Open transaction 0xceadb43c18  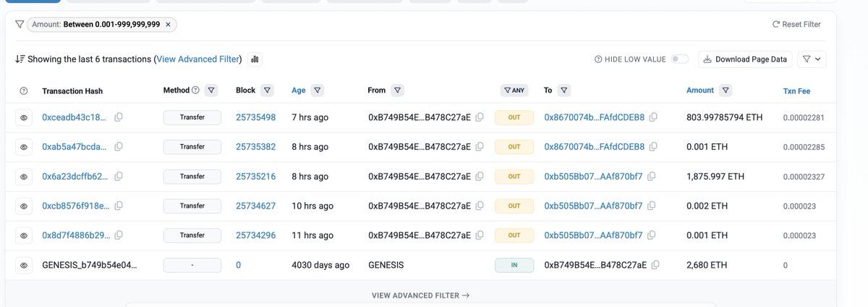point(75,117)
